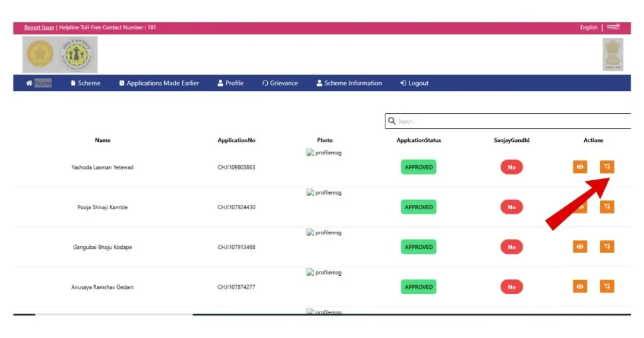Select name Pooja Shivaji Kamble

(103, 207)
